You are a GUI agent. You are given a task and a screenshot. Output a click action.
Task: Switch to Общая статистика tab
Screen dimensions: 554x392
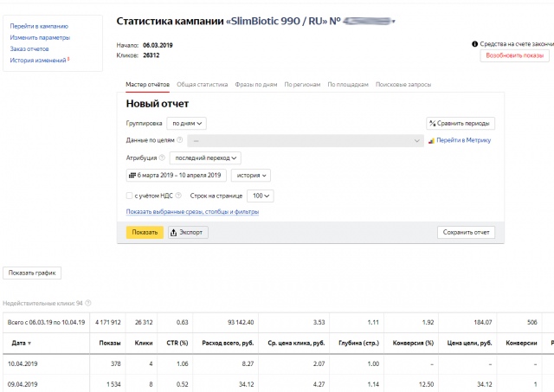coord(202,85)
